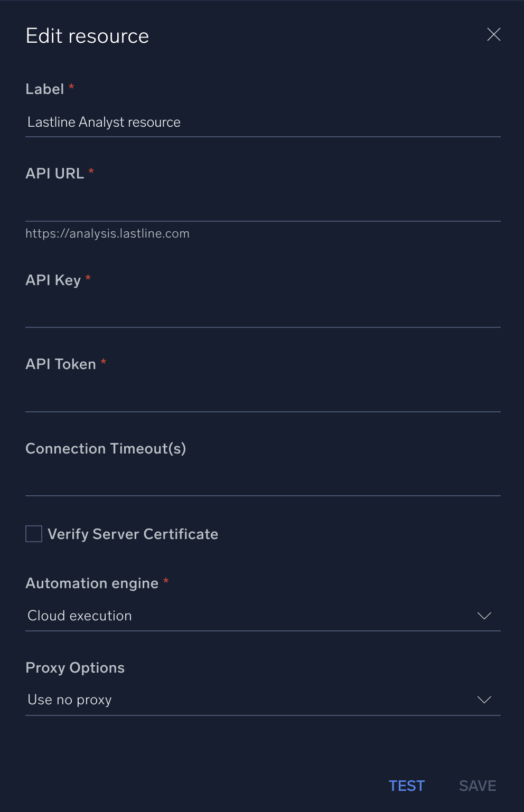Click the TEST button
Screen dimensions: 524x812
click(406, 786)
